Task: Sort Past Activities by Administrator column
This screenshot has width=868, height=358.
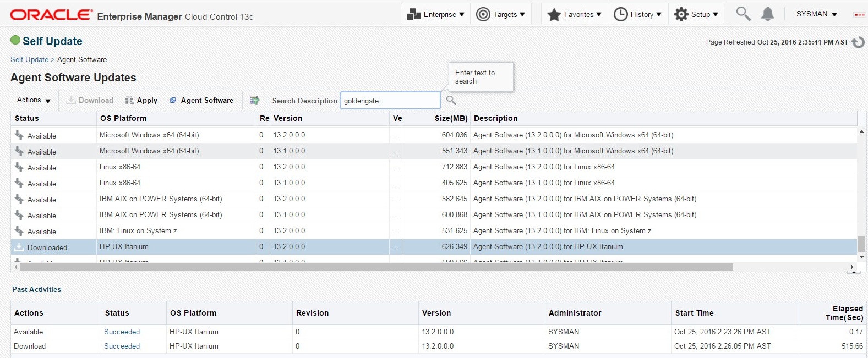Action: pyautogui.click(x=575, y=313)
